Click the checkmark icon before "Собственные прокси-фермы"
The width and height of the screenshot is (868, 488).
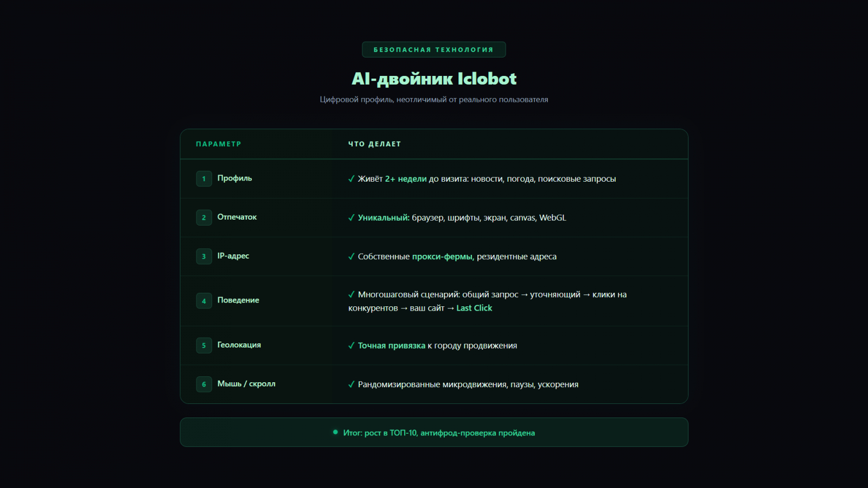(352, 257)
